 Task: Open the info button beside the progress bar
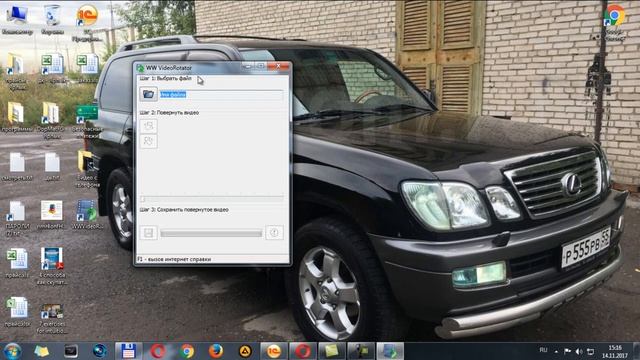[274, 233]
